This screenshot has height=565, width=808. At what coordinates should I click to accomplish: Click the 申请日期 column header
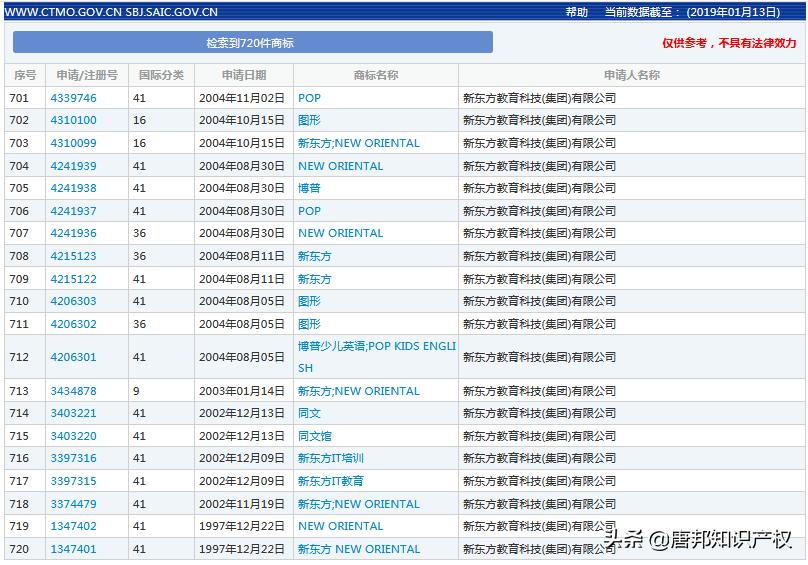[x=244, y=75]
